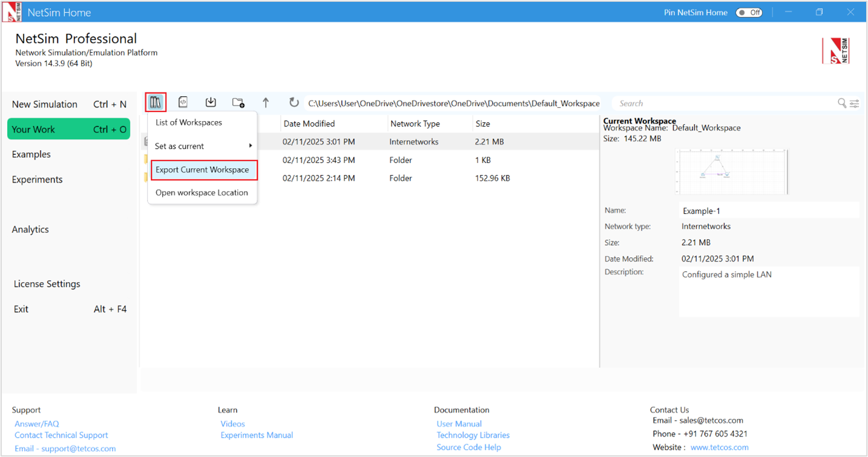Open Answer/FAQ support link
This screenshot has width=868, height=457.
coord(37,424)
